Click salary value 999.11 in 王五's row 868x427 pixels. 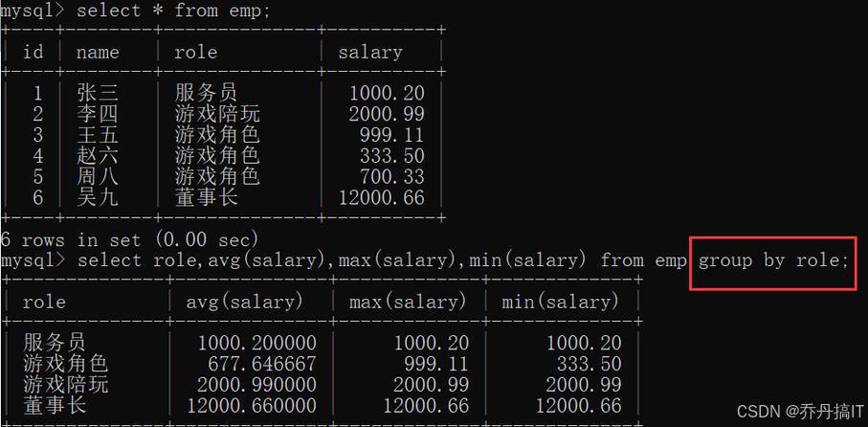(x=392, y=135)
